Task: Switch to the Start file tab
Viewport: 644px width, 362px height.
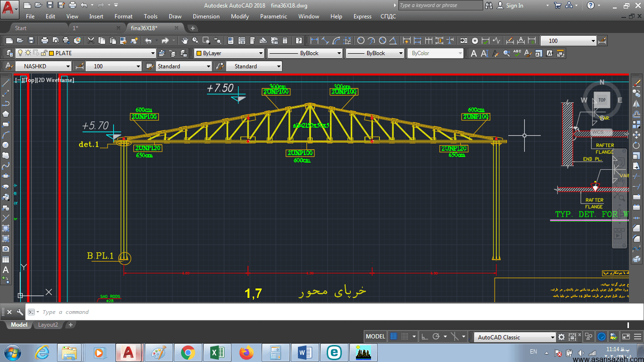Action: [x=21, y=28]
